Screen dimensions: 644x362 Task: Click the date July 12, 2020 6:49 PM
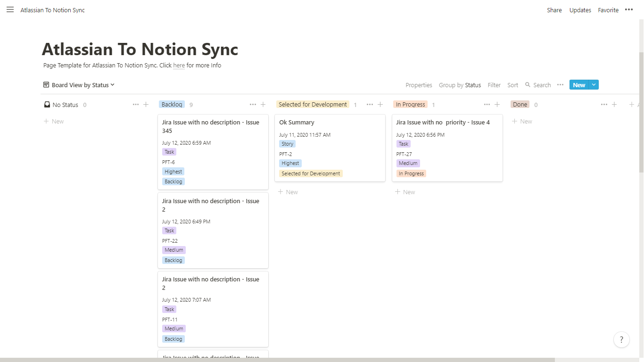pos(186,222)
